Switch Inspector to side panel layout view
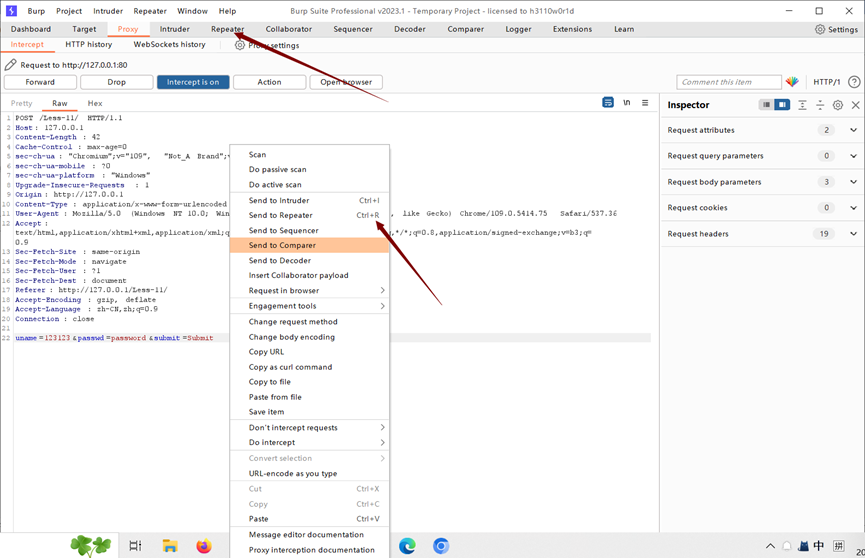This screenshot has width=865, height=558. pyautogui.click(x=782, y=105)
